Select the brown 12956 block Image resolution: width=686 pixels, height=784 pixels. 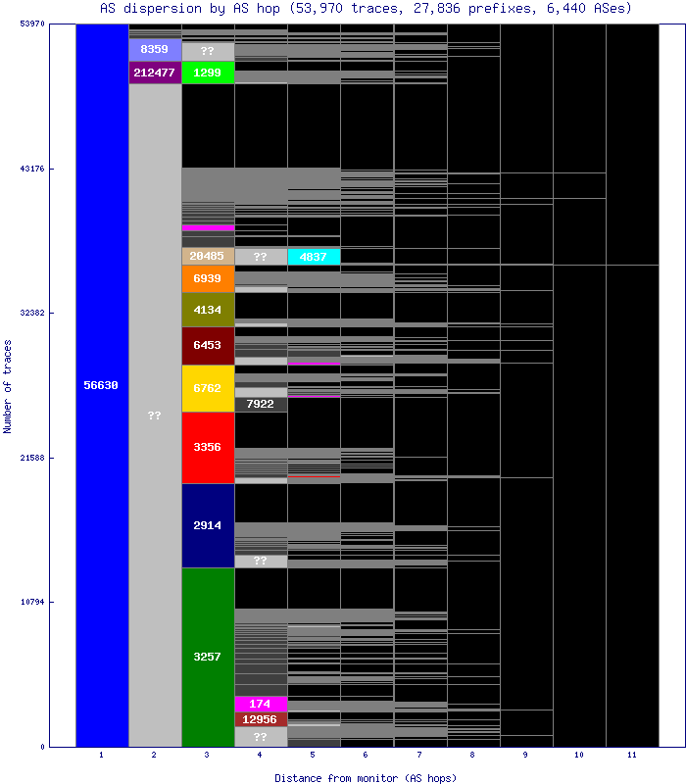click(261, 719)
